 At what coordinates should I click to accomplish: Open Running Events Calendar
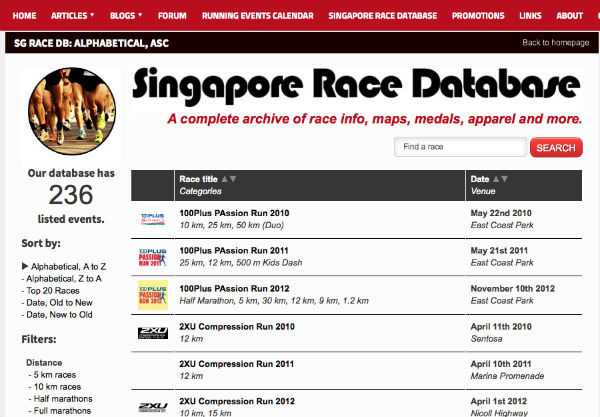coord(258,16)
